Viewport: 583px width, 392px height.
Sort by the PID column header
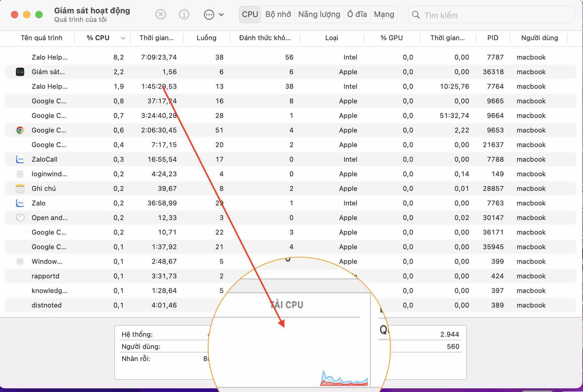pos(492,38)
